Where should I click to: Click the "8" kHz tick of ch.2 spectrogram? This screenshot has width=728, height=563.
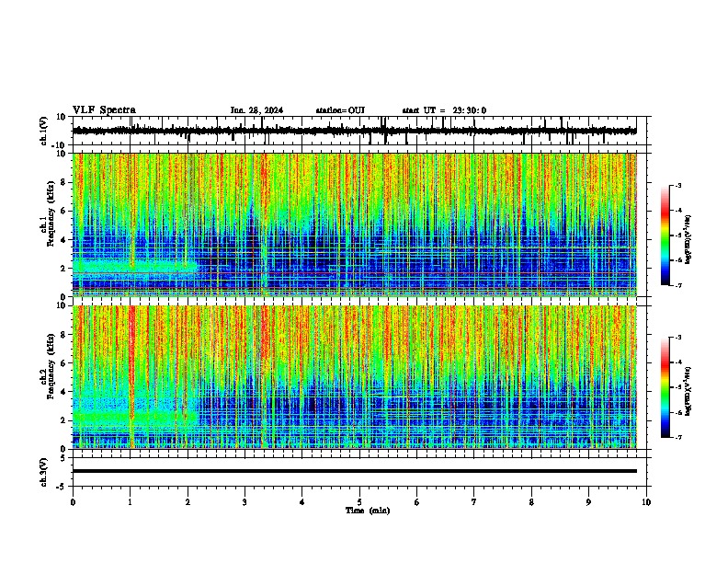click(64, 335)
